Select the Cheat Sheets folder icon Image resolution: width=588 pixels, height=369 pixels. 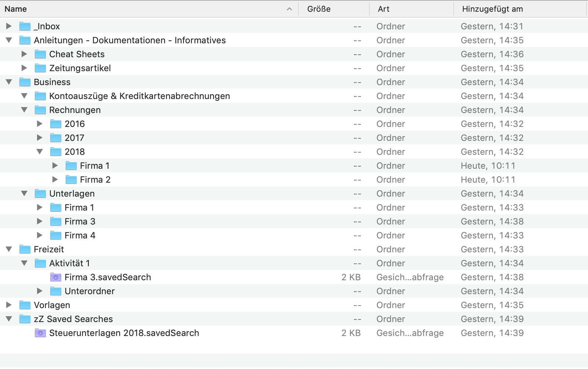click(x=40, y=54)
